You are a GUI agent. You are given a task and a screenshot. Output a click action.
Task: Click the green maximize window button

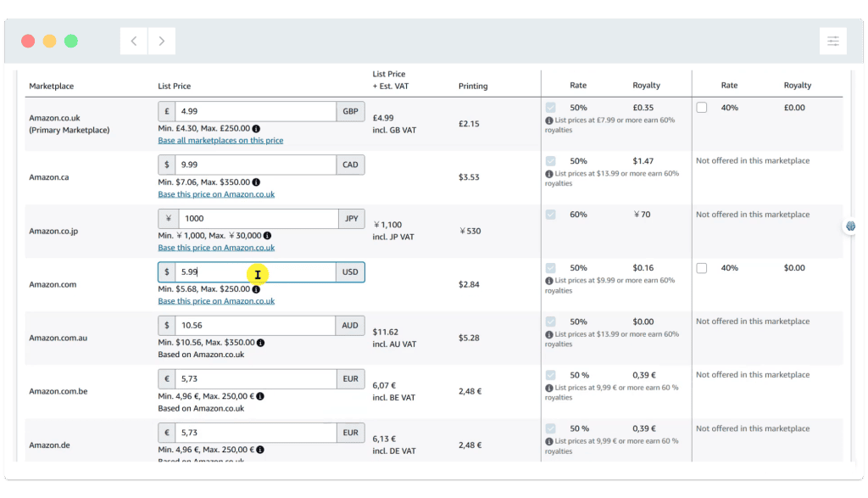pos(71,41)
